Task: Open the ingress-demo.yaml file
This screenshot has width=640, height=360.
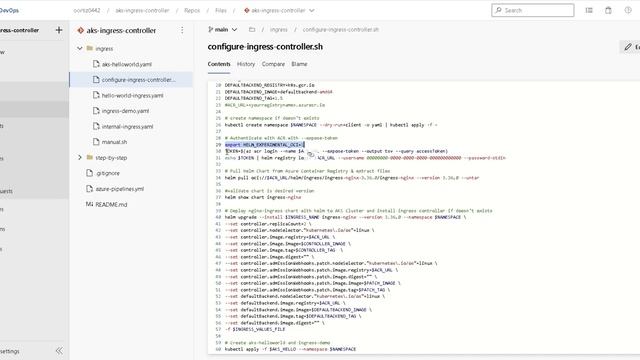Action: (125, 111)
